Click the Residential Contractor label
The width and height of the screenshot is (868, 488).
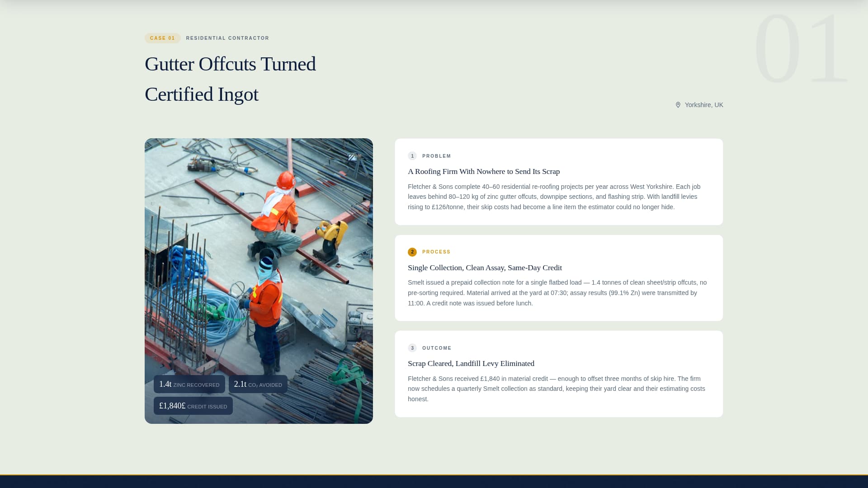pos(227,38)
